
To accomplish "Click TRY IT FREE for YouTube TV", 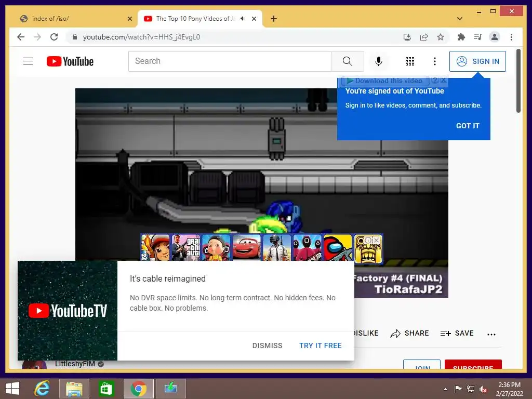I will tap(320, 345).
